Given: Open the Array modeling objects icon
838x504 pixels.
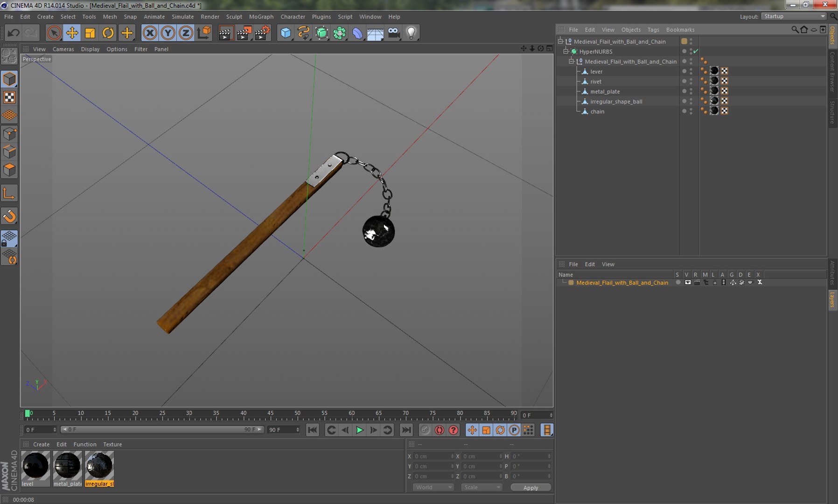Looking at the screenshot, I should pos(340,33).
